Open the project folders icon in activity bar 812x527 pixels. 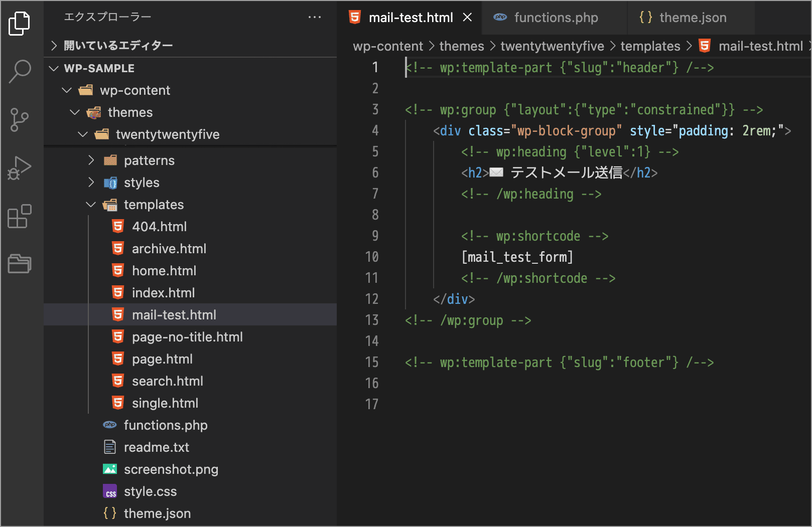click(x=20, y=263)
